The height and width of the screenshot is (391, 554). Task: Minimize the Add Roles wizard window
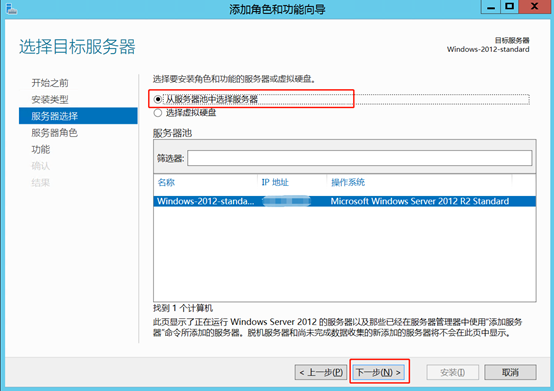coord(491,7)
